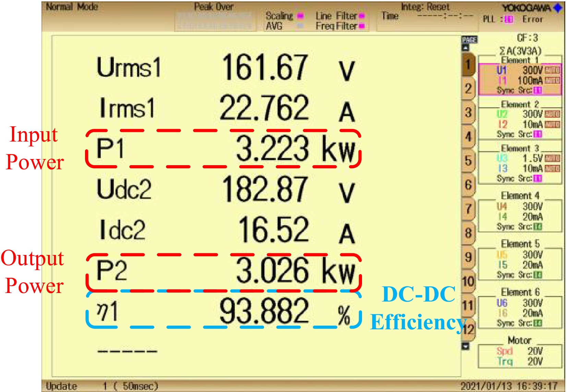Toggle the Scaling indicator

300,16
